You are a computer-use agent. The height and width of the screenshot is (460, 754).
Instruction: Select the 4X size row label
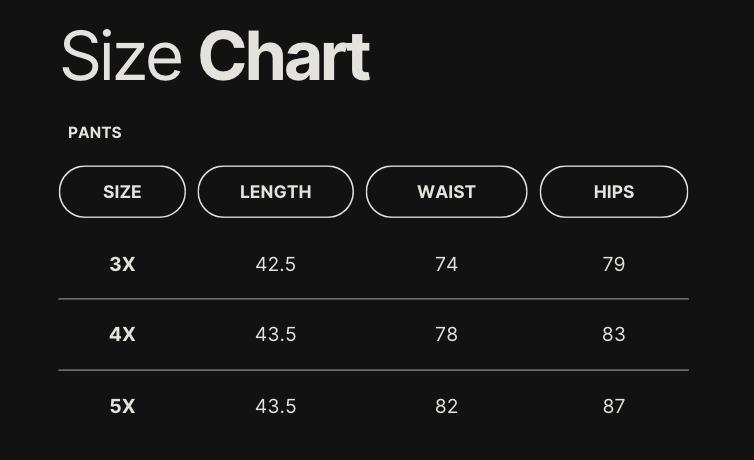pos(122,334)
